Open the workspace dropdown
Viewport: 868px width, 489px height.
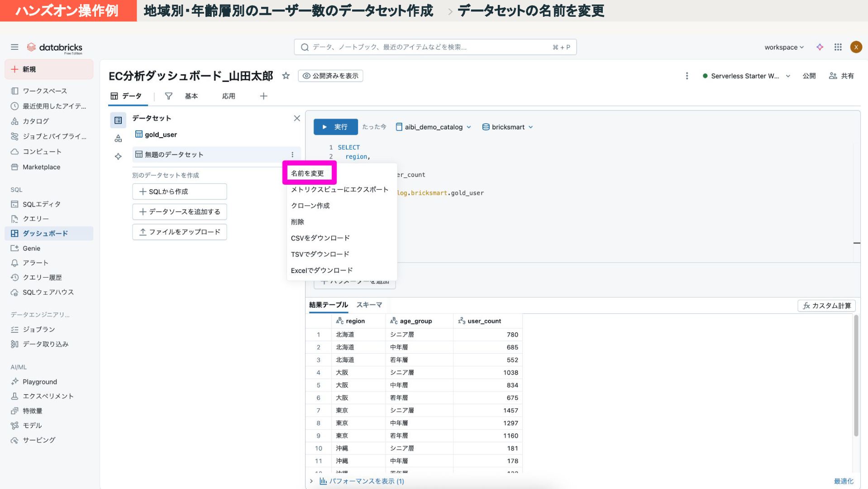784,47
